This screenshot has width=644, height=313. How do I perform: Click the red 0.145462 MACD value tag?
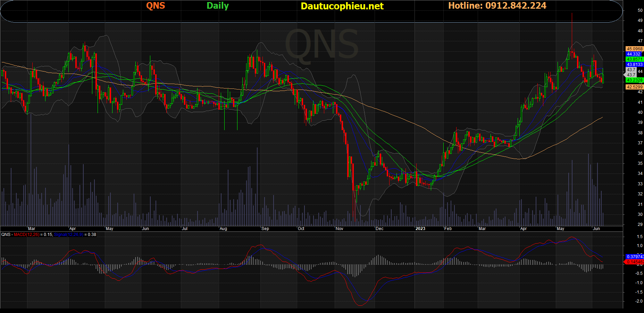635,262
